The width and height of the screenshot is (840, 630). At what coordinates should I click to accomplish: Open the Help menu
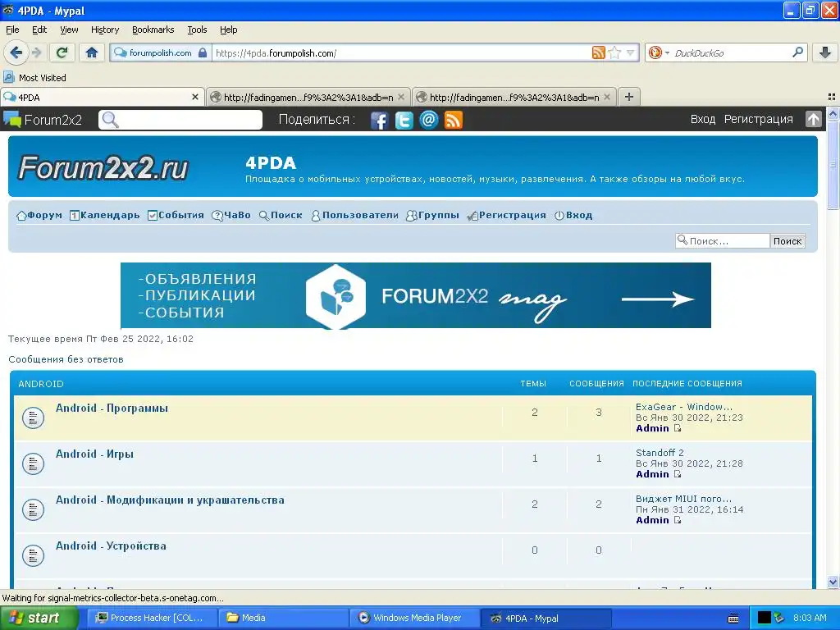pyautogui.click(x=228, y=30)
